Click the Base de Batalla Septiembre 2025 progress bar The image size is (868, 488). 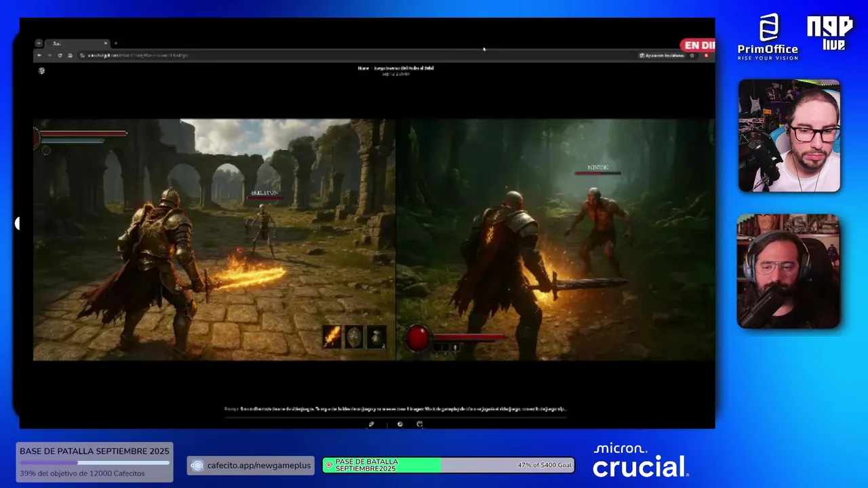point(94,462)
